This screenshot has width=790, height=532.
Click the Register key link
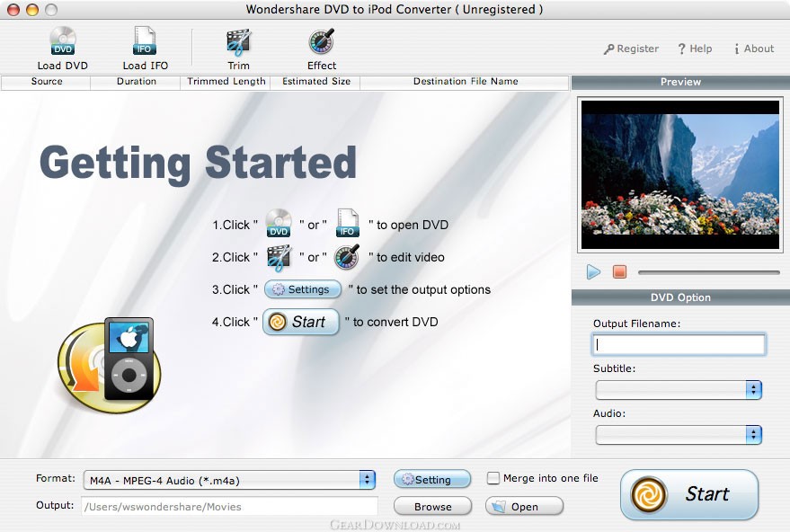631,49
